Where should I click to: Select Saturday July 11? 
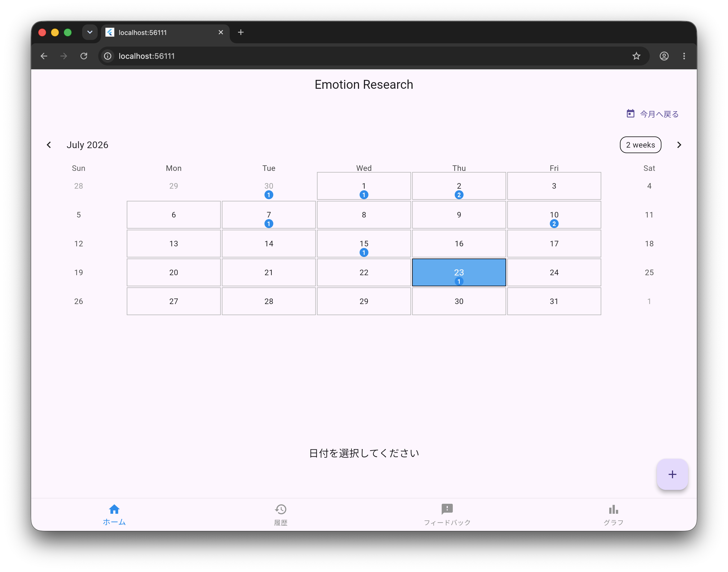649,215
